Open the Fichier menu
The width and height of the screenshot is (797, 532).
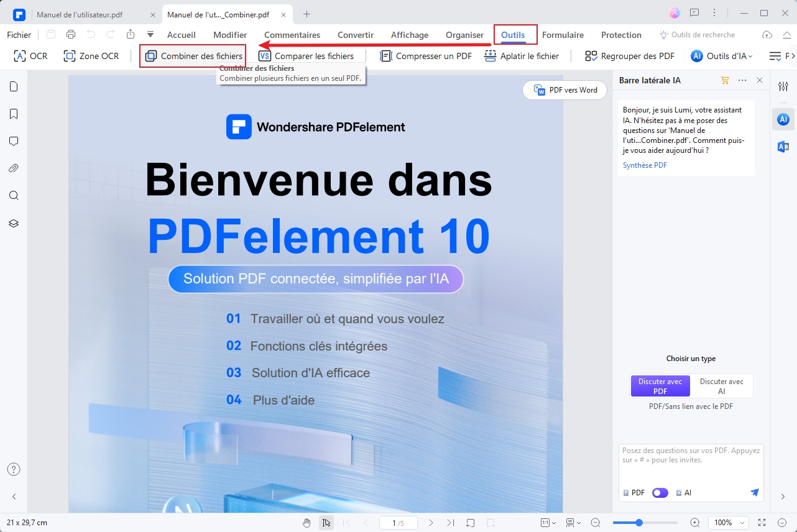click(19, 35)
